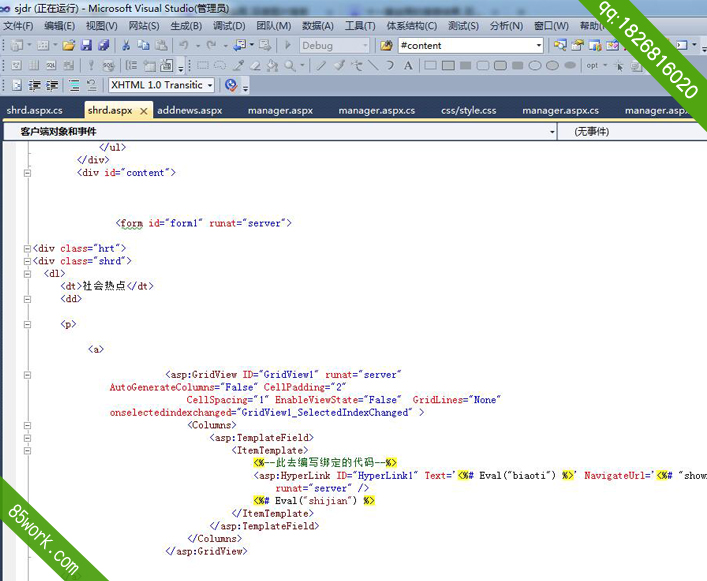
Task: Open the undo history dropdown arrow
Action: [197, 46]
